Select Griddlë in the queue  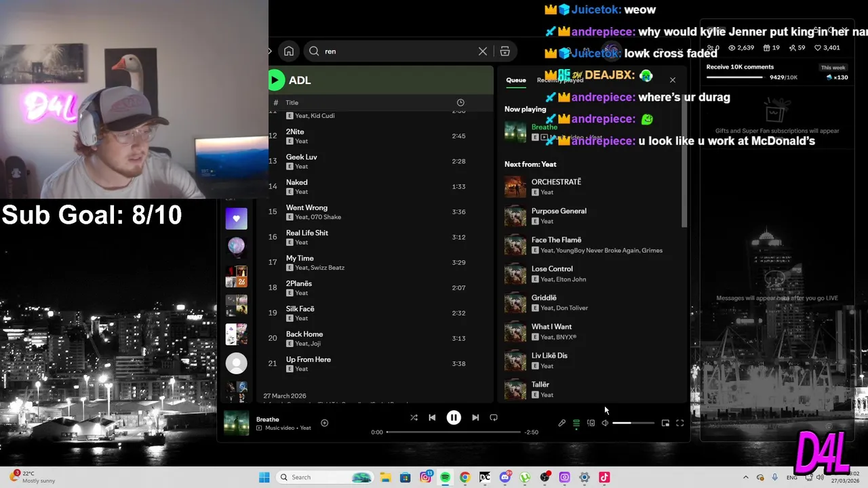(x=593, y=302)
